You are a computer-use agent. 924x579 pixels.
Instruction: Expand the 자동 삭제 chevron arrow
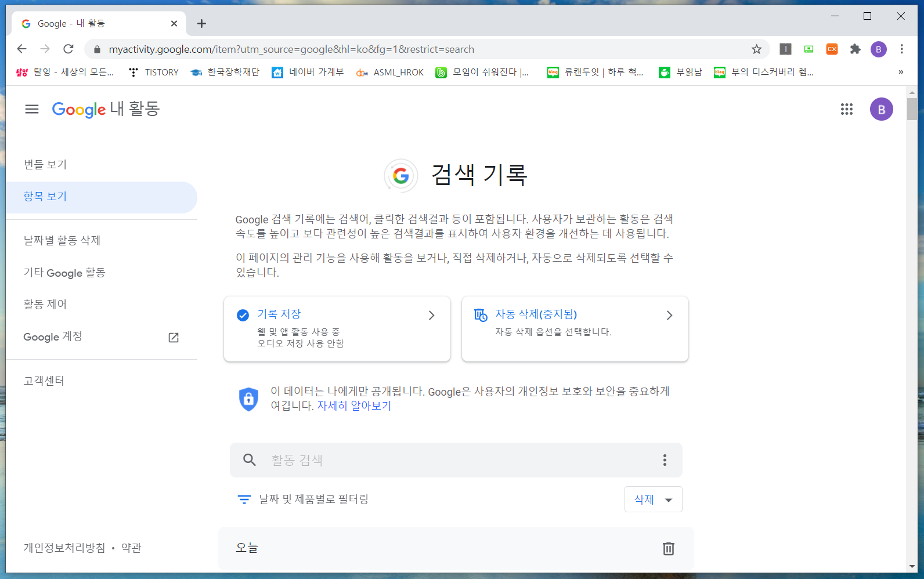click(x=669, y=315)
